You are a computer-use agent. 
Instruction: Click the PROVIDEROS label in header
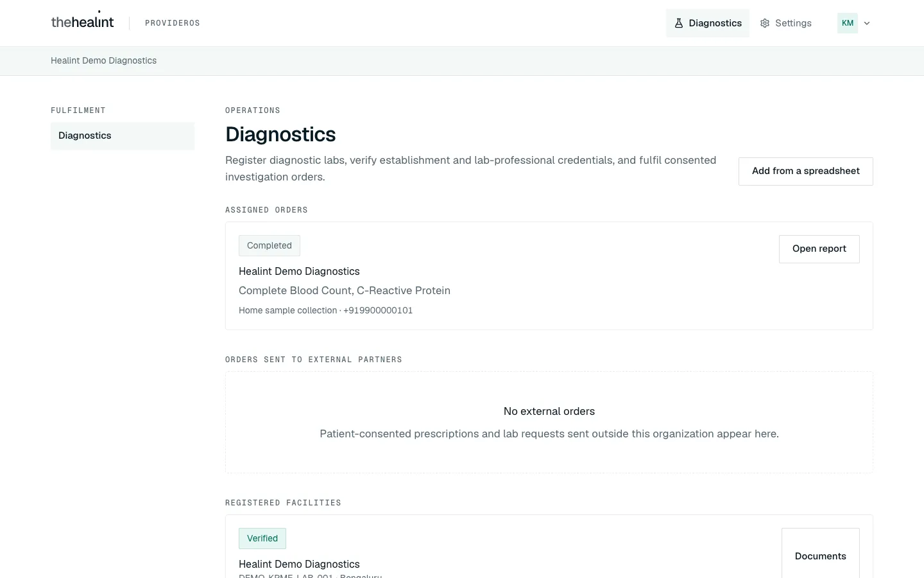(x=173, y=23)
